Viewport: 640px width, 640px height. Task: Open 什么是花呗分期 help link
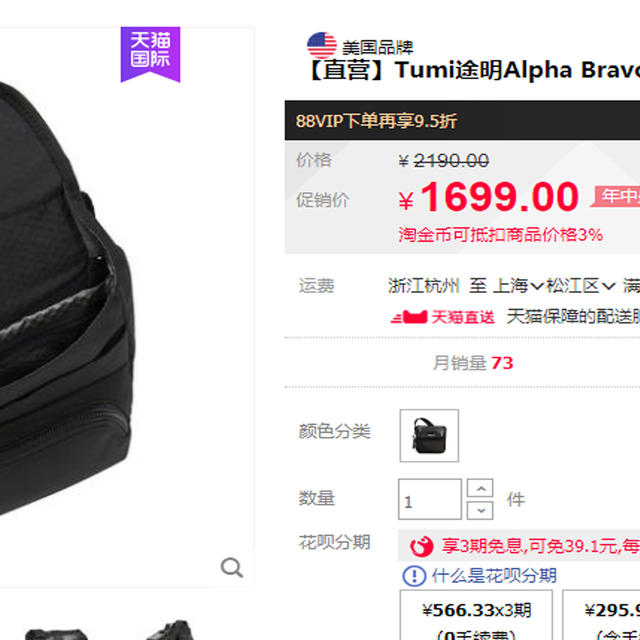(494, 576)
